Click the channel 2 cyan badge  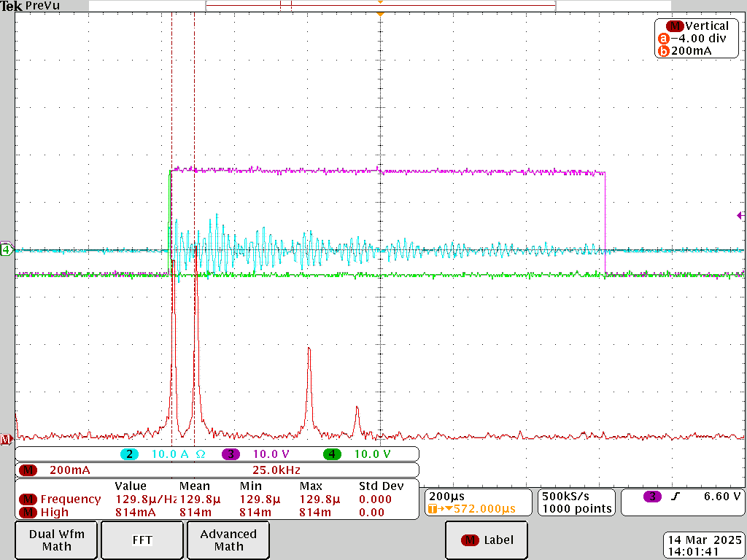[x=130, y=454]
